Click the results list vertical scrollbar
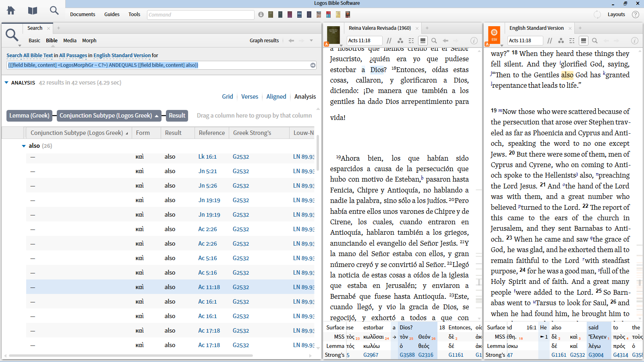 click(317, 153)
